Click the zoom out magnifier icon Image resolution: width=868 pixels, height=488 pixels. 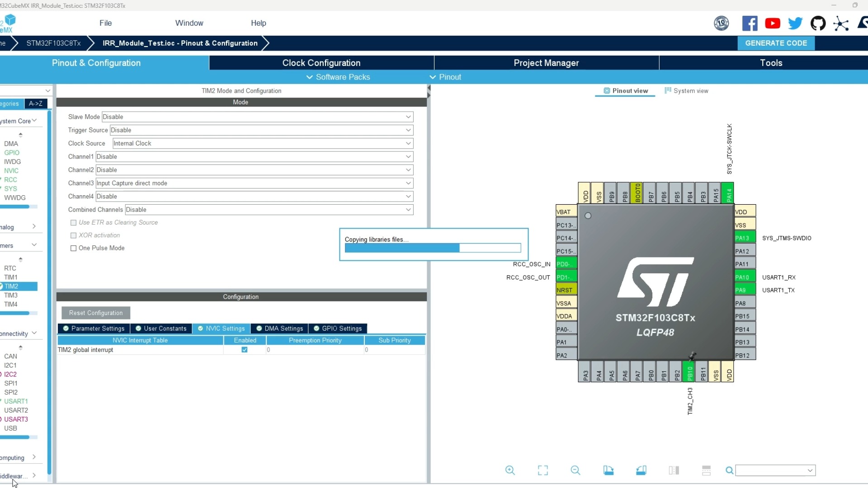(575, 470)
